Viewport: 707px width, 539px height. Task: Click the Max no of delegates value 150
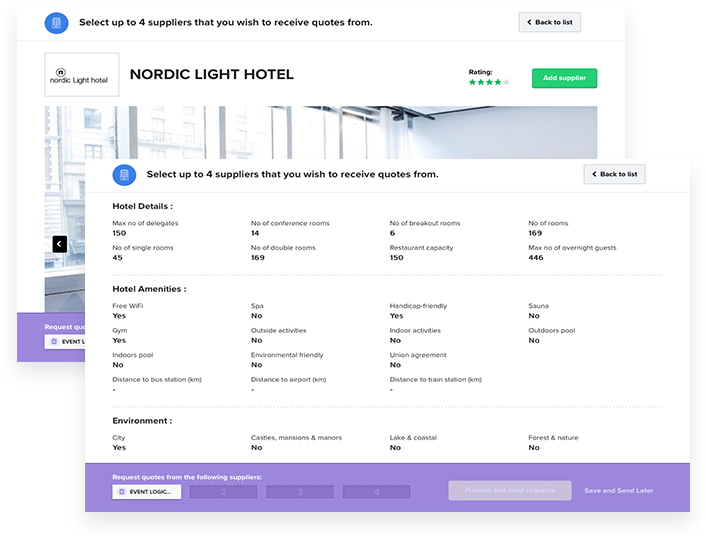[119, 233]
